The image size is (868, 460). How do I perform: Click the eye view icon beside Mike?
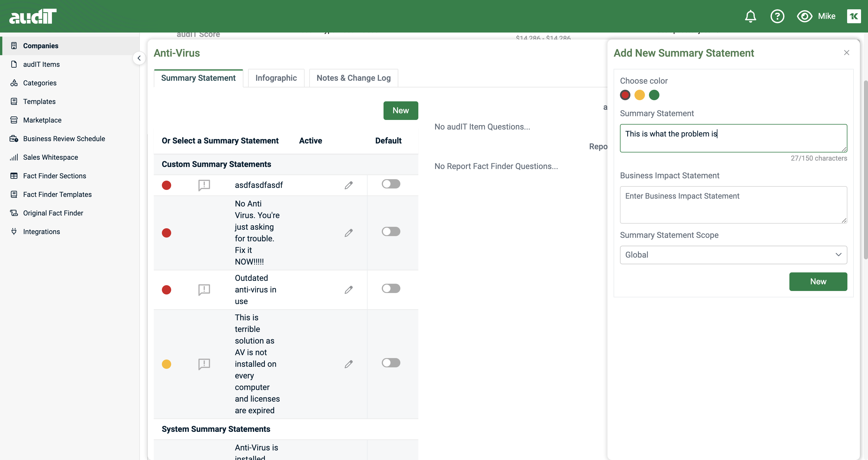click(804, 16)
